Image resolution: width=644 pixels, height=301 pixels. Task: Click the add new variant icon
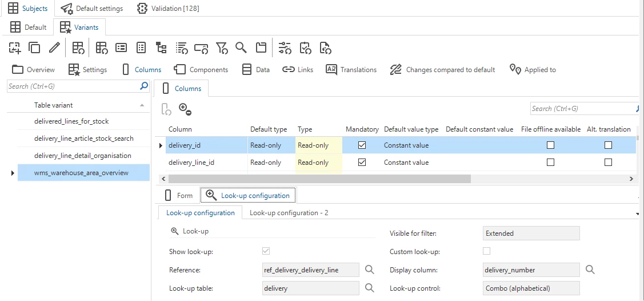coord(15,47)
